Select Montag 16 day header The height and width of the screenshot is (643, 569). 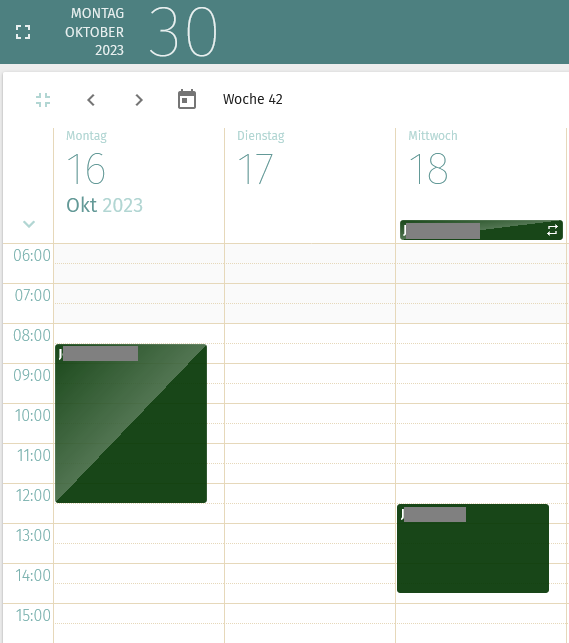click(x=86, y=160)
